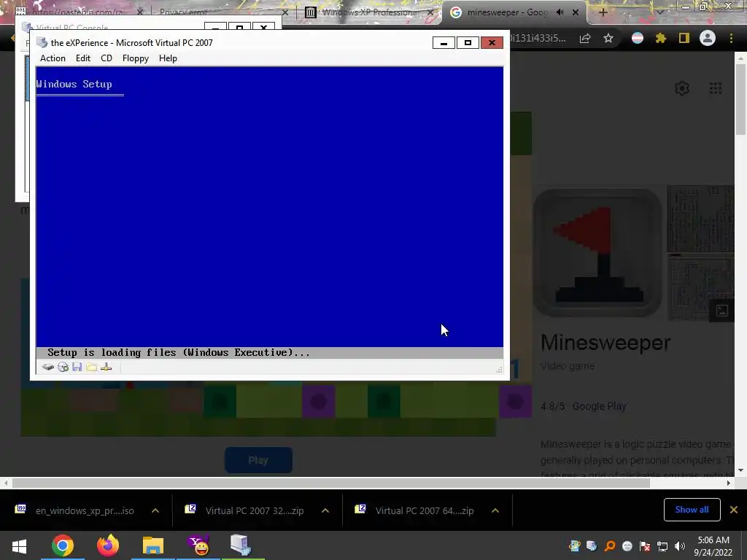The width and height of the screenshot is (747, 560).
Task: Open Google quick settings gear
Action: [x=682, y=88]
